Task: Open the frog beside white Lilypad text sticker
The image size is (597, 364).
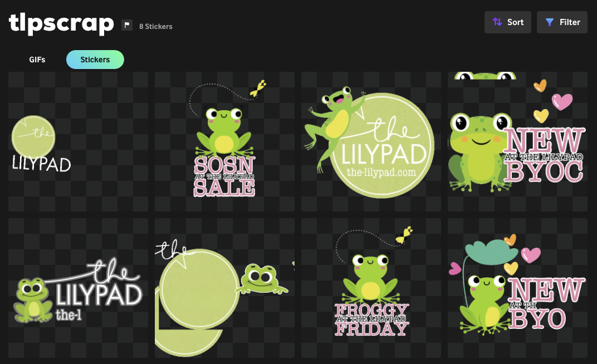Action: (78, 288)
